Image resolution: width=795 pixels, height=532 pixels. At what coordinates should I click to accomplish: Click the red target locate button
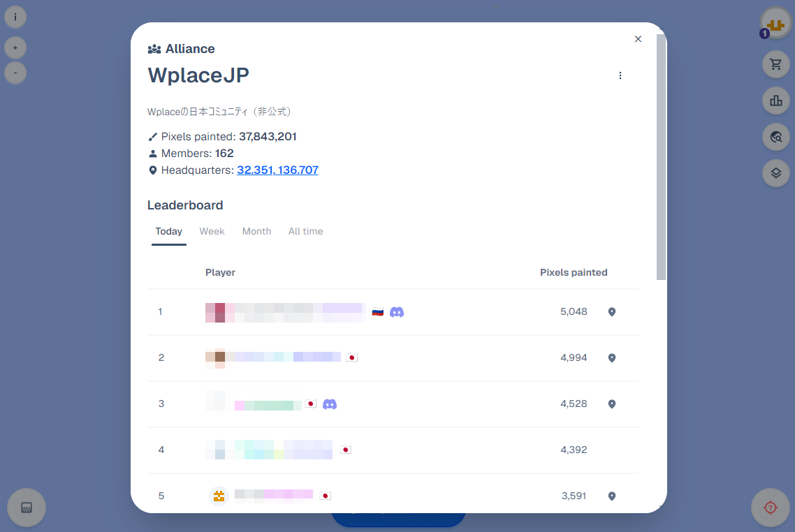pyautogui.click(x=770, y=507)
